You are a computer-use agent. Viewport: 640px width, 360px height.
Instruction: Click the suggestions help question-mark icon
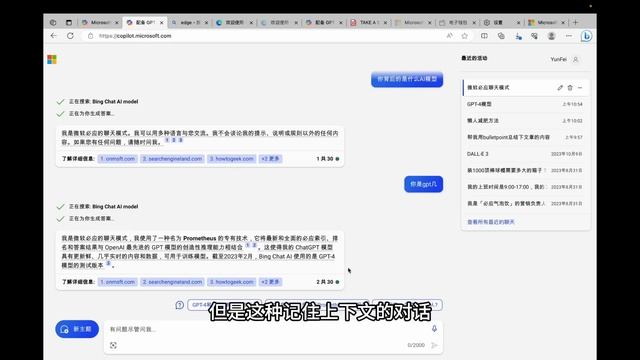click(x=179, y=305)
